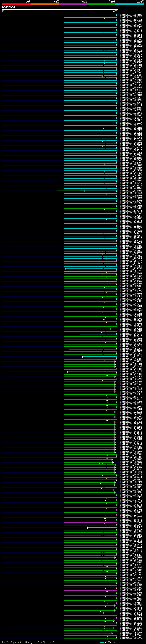Viewport: 146px width, 644px height.
Task: Click the purple ~60% identity legend color
Action: (x=73, y=4)
